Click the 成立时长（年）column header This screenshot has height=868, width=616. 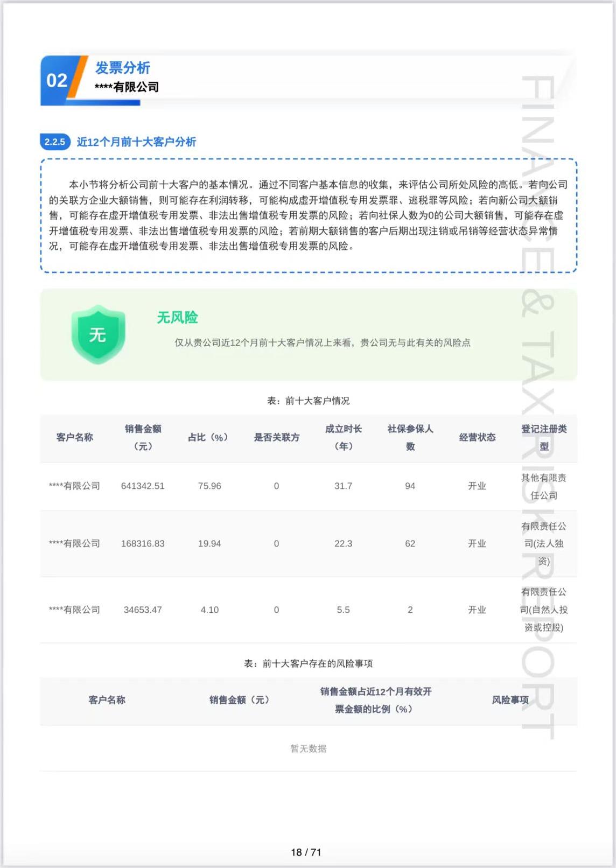[343, 437]
